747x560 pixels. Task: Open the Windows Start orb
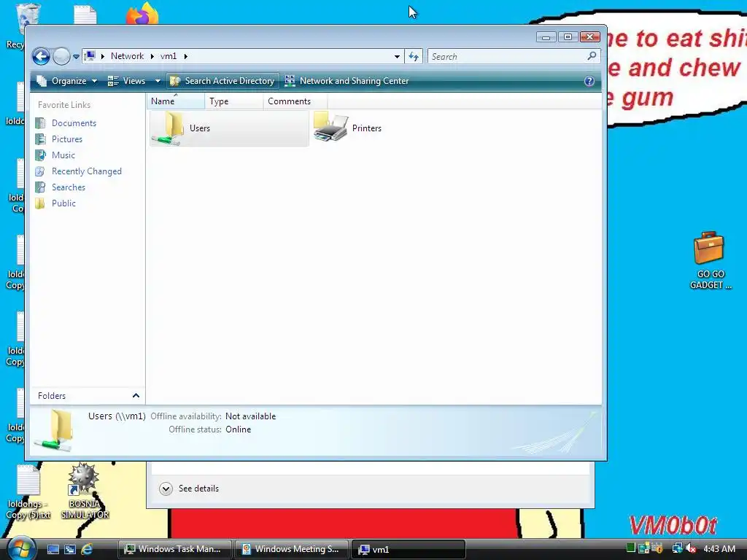(x=20, y=548)
